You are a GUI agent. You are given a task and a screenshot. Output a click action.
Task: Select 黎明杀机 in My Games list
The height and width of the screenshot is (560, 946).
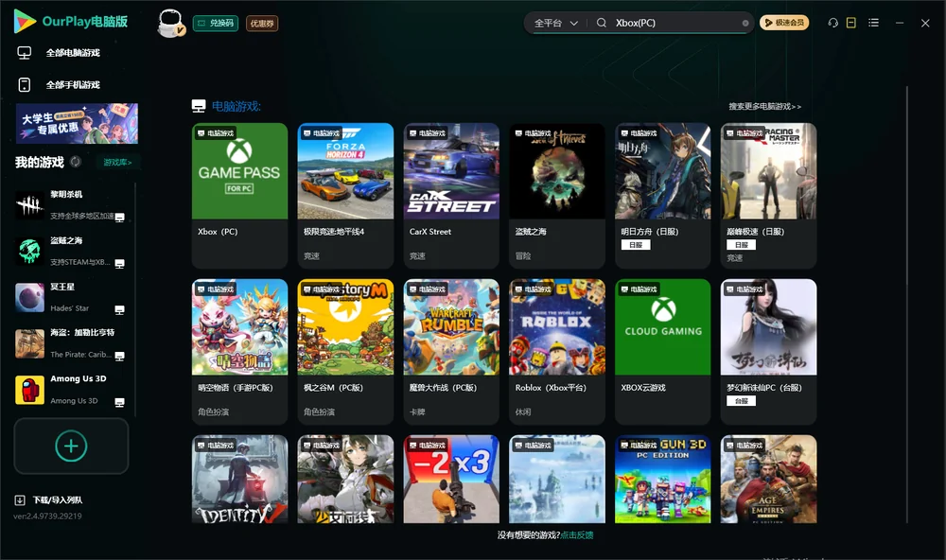(73, 205)
